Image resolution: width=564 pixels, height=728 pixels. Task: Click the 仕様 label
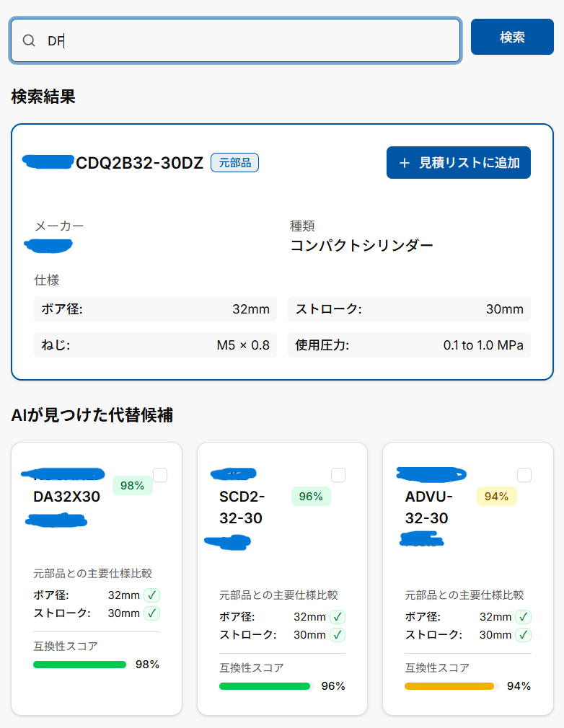46,280
